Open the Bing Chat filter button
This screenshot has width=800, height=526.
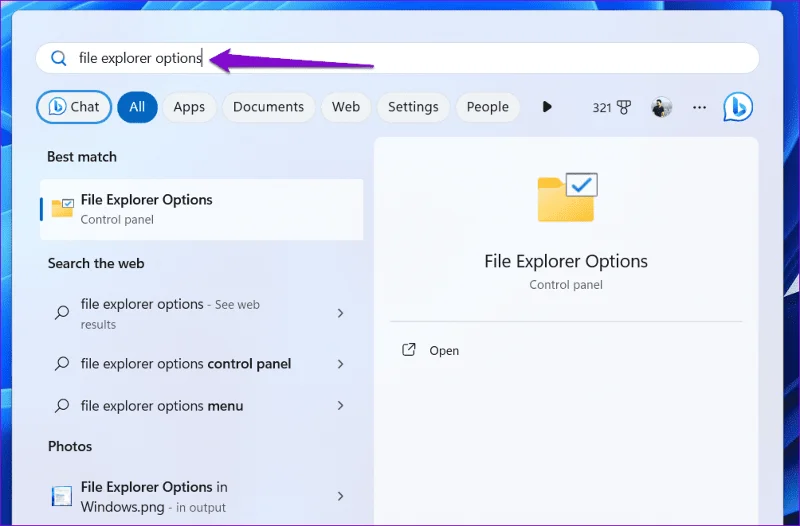click(74, 107)
